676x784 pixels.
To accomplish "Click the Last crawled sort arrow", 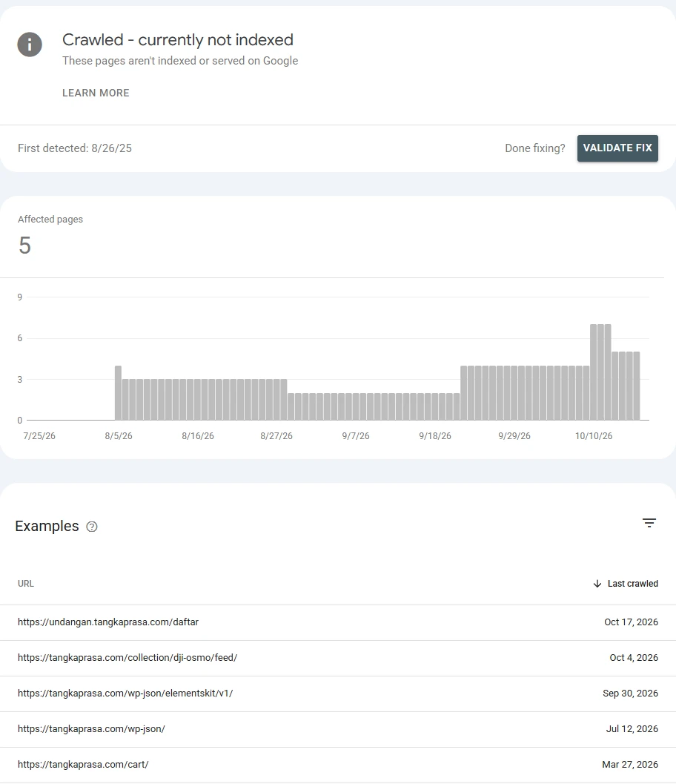I will [597, 584].
